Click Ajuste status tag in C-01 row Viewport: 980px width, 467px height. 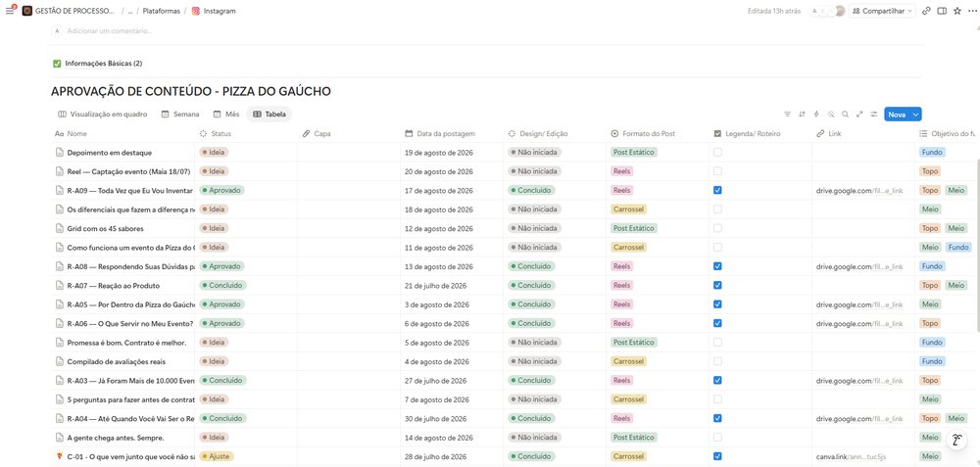(217, 456)
